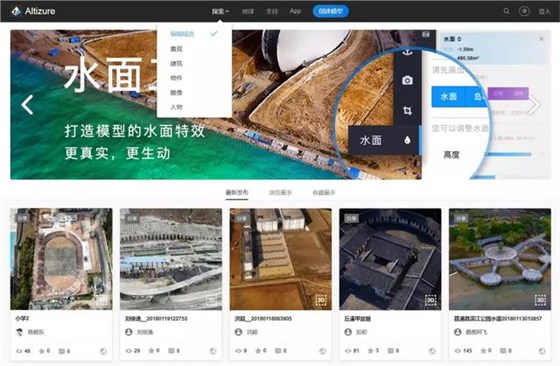Screen dimensions: 560x366
Task: Click the 小学2 title link
Action: (x=22, y=319)
